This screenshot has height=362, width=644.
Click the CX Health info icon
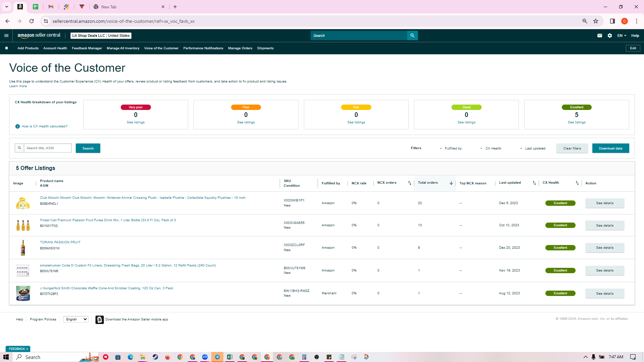[x=17, y=126]
